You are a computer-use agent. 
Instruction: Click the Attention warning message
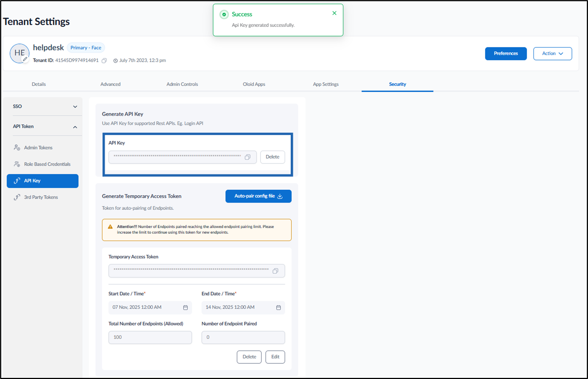[197, 230]
